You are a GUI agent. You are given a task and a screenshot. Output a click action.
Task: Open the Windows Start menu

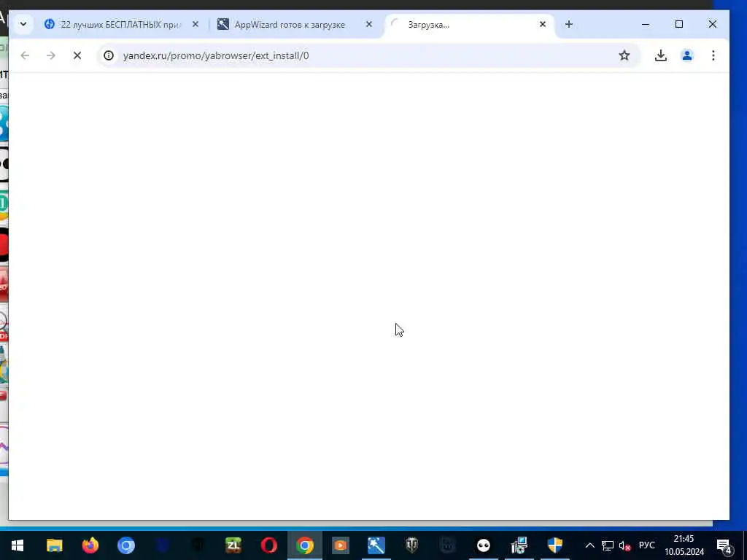18,545
